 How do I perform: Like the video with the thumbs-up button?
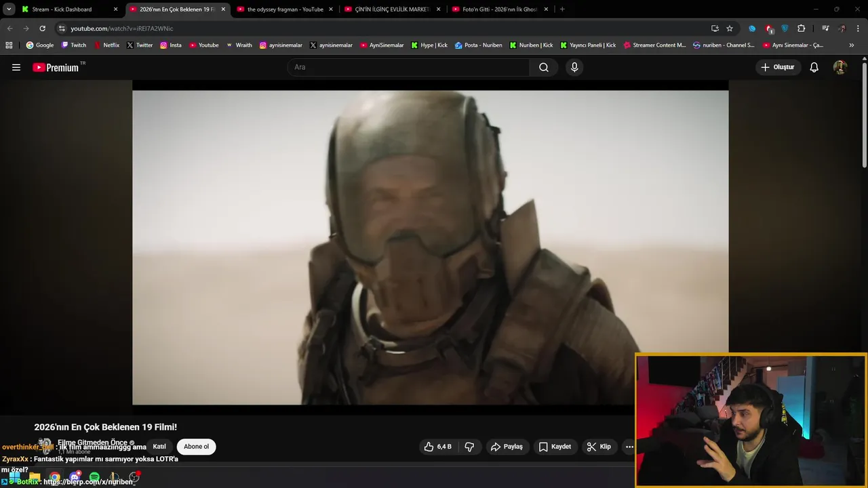point(437,447)
